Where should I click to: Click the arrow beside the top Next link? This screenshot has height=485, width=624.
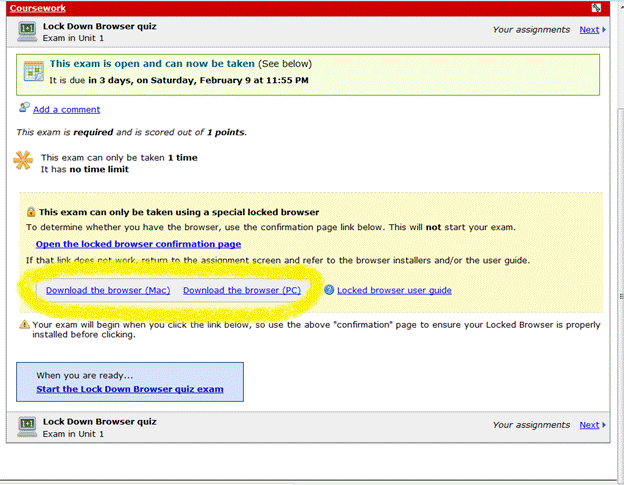coord(604,30)
